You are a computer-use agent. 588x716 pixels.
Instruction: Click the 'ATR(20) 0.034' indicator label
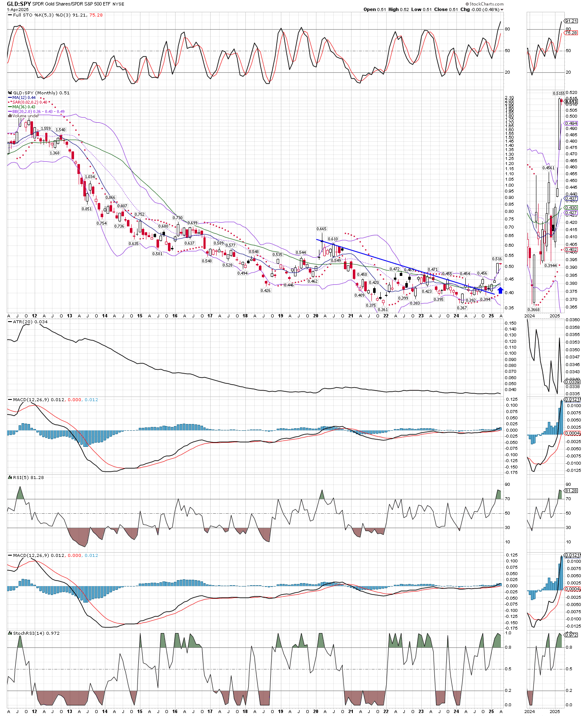pyautogui.click(x=30, y=322)
